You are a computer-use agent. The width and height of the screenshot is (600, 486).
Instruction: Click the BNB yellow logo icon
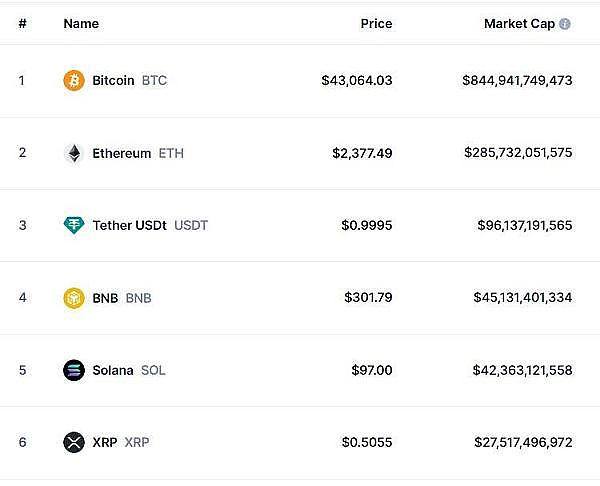[74, 298]
